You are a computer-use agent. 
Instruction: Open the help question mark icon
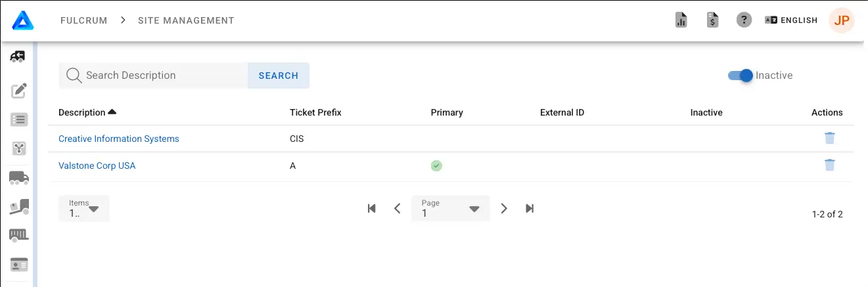(744, 20)
